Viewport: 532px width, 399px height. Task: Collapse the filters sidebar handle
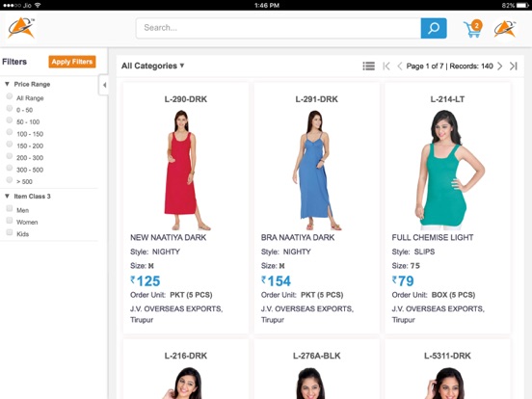click(x=104, y=85)
